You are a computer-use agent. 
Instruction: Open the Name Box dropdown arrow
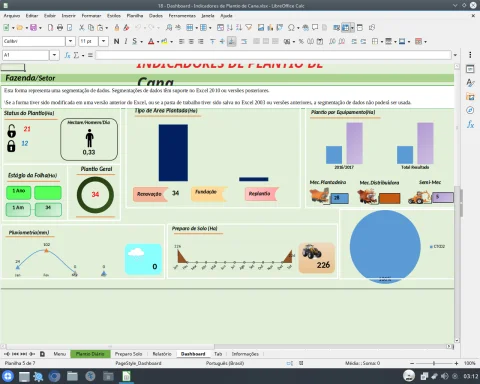pos(54,55)
